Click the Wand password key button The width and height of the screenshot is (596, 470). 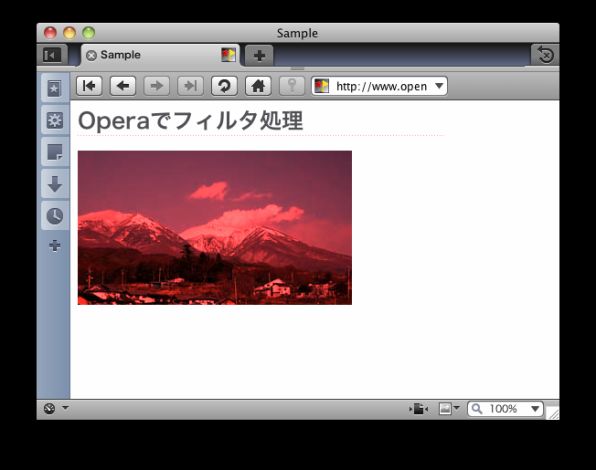click(292, 86)
